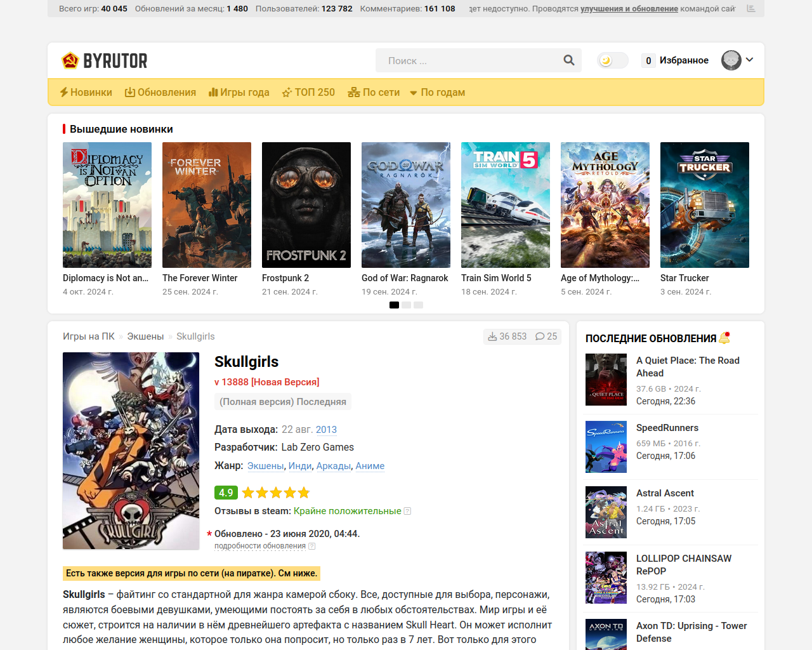The width and height of the screenshot is (812, 650).
Task: Open Аркады genre link
Action: (x=333, y=466)
